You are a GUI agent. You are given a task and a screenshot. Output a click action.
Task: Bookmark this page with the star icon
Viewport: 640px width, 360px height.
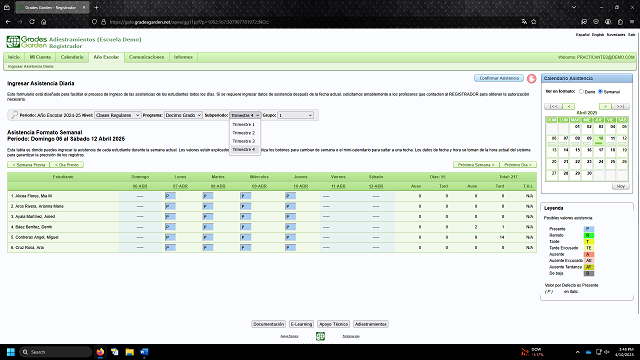click(x=533, y=22)
